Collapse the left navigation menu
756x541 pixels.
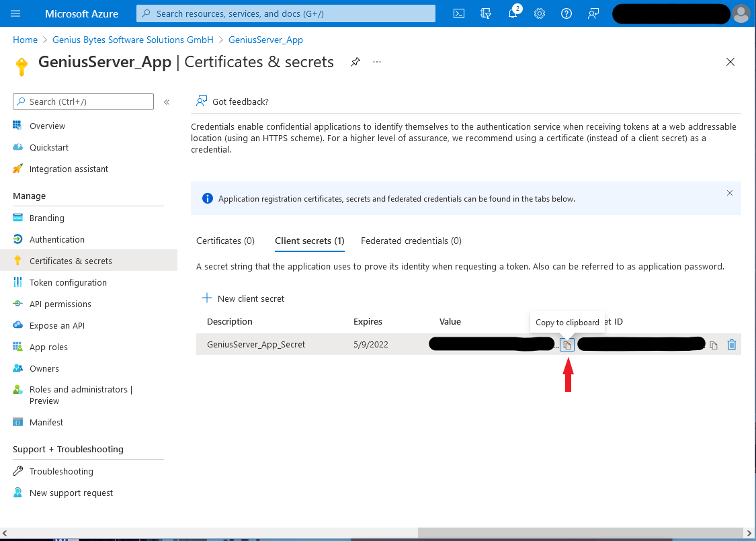coord(167,101)
